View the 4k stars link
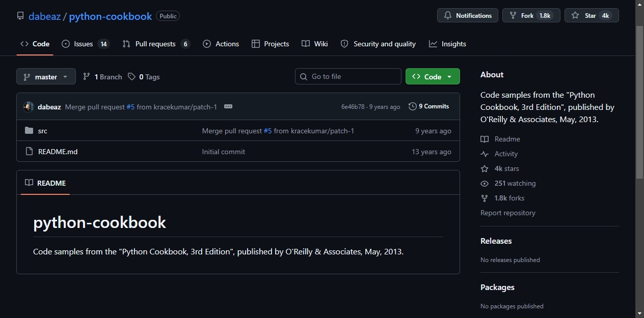644x318 pixels. (x=500, y=168)
